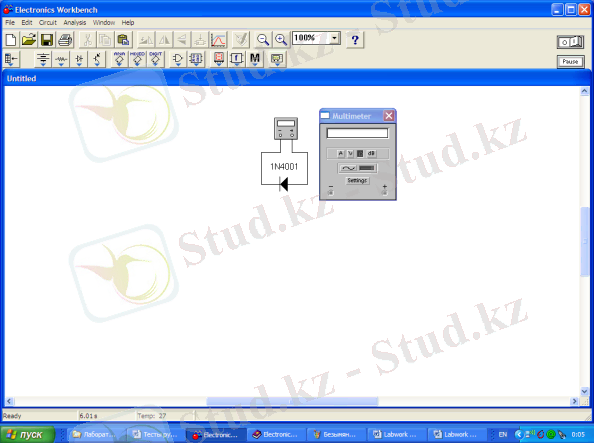Select decibel dB mode on multimeter

[371, 153]
